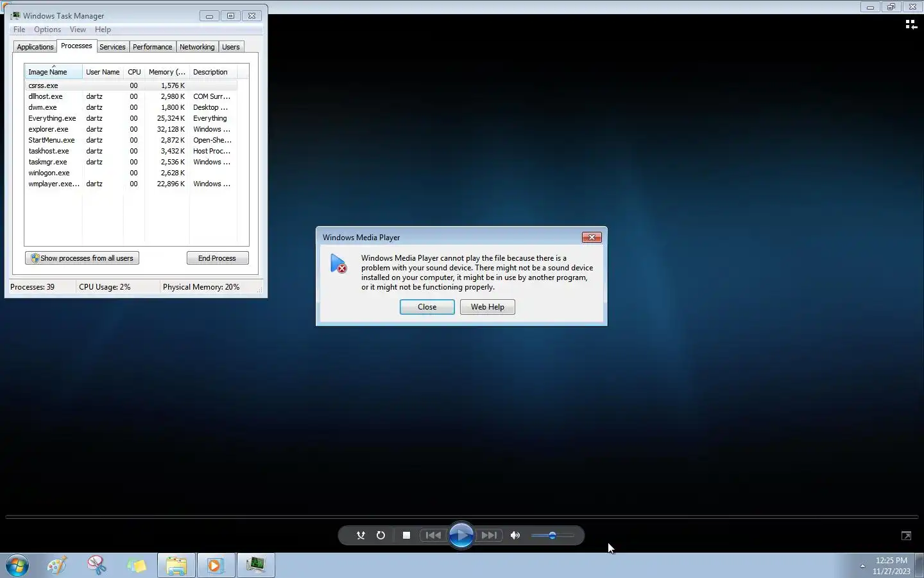This screenshot has height=578, width=924.
Task: Dismiss error dialog with the X button
Action: point(592,237)
